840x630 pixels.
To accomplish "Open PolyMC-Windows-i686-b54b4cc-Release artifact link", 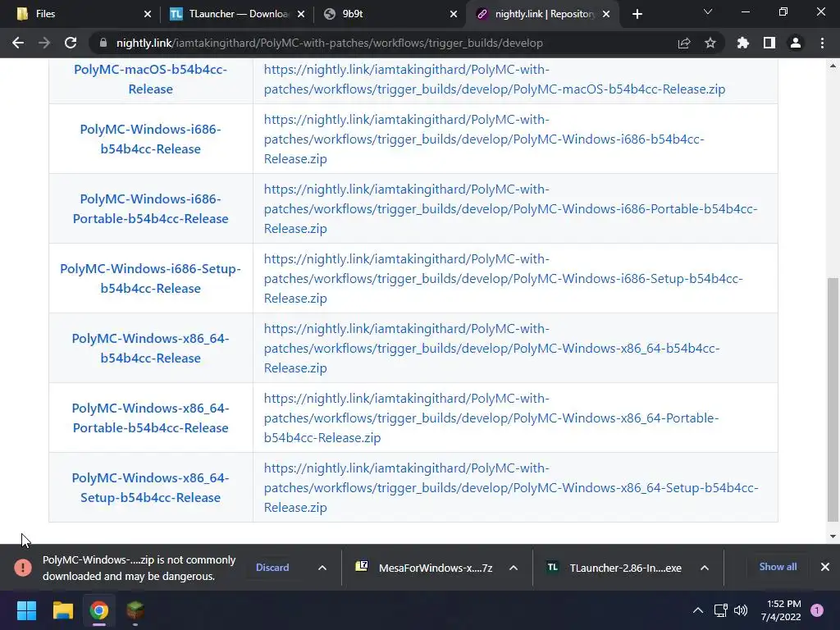I will (151, 139).
